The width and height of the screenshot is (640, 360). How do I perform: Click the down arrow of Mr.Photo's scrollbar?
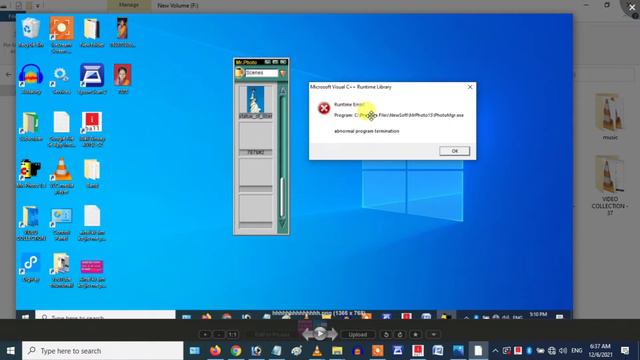click(x=282, y=223)
